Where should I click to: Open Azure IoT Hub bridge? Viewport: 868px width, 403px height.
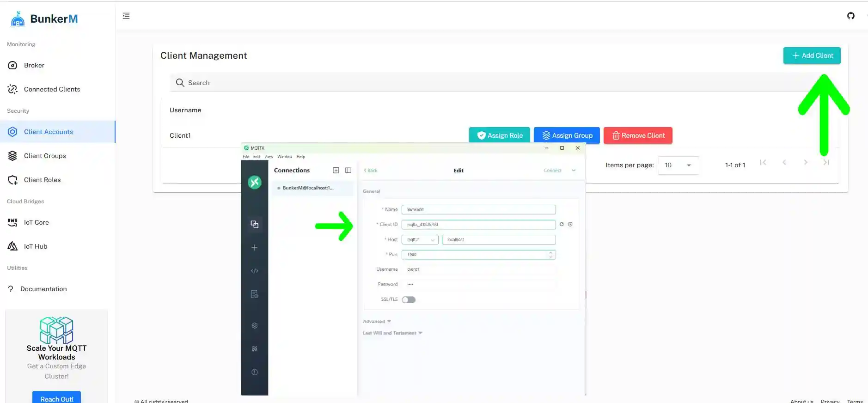(x=58, y=246)
